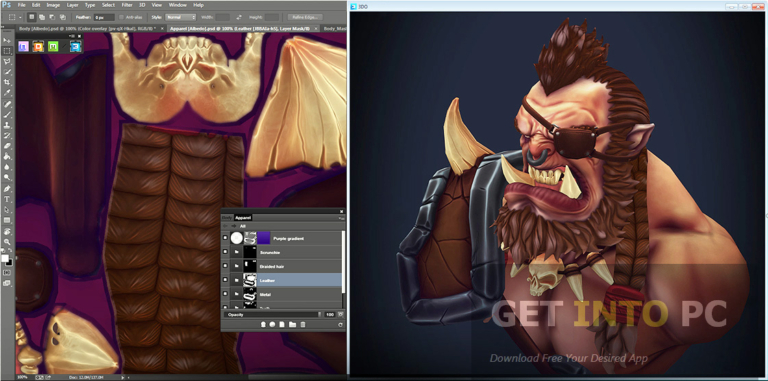Expand the Braided hair folder icon
This screenshot has height=381, width=768.
click(237, 266)
